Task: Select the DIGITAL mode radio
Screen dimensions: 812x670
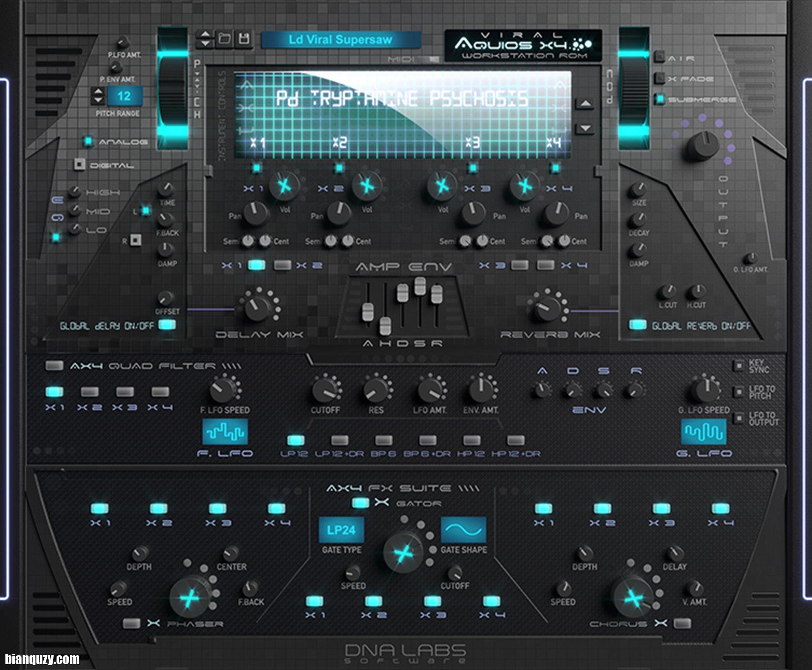Action: [79, 164]
